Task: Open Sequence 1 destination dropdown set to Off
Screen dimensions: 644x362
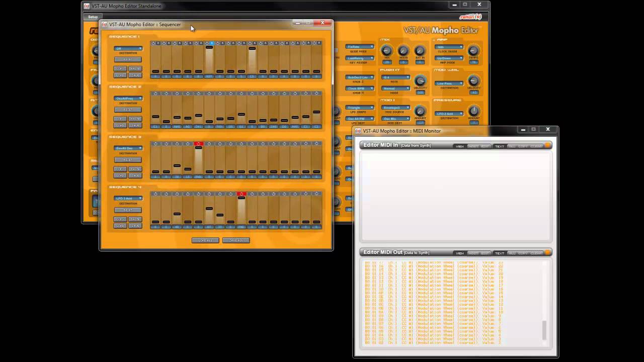Action: [128, 48]
